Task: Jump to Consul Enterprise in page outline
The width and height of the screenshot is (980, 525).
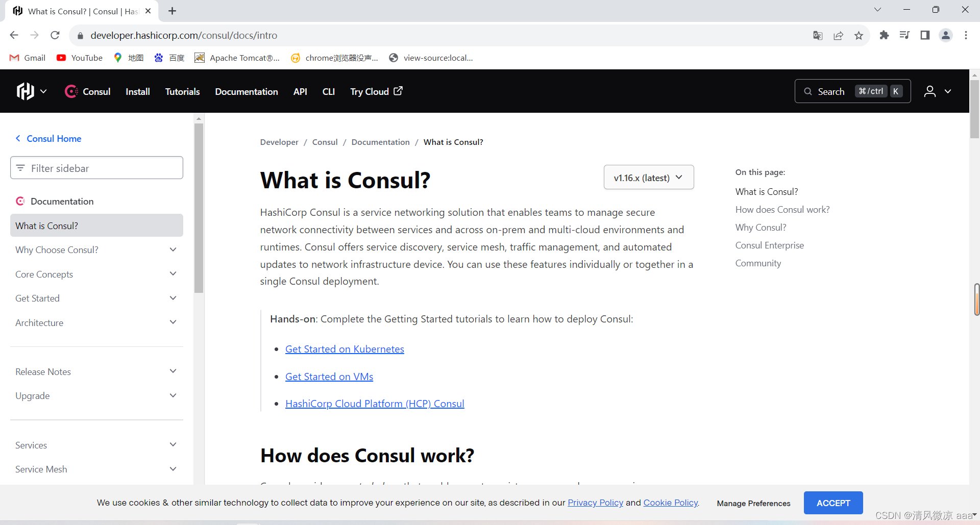Action: 770,245
